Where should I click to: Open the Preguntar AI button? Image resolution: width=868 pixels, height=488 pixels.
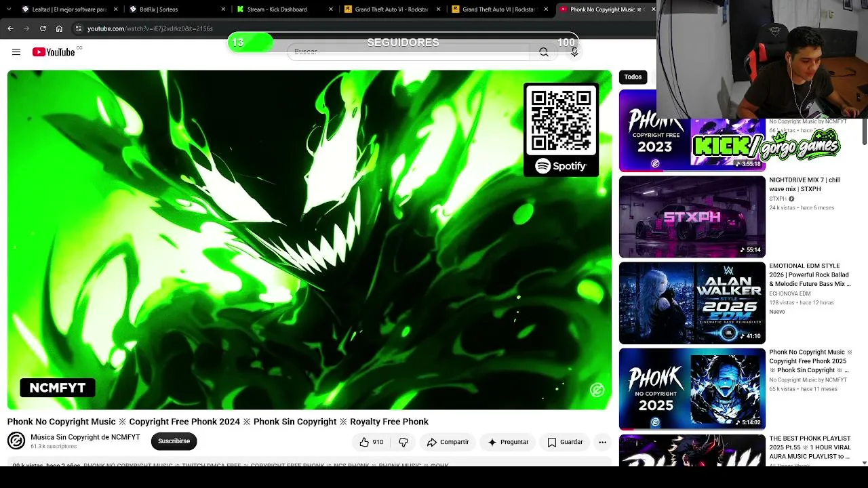[508, 442]
